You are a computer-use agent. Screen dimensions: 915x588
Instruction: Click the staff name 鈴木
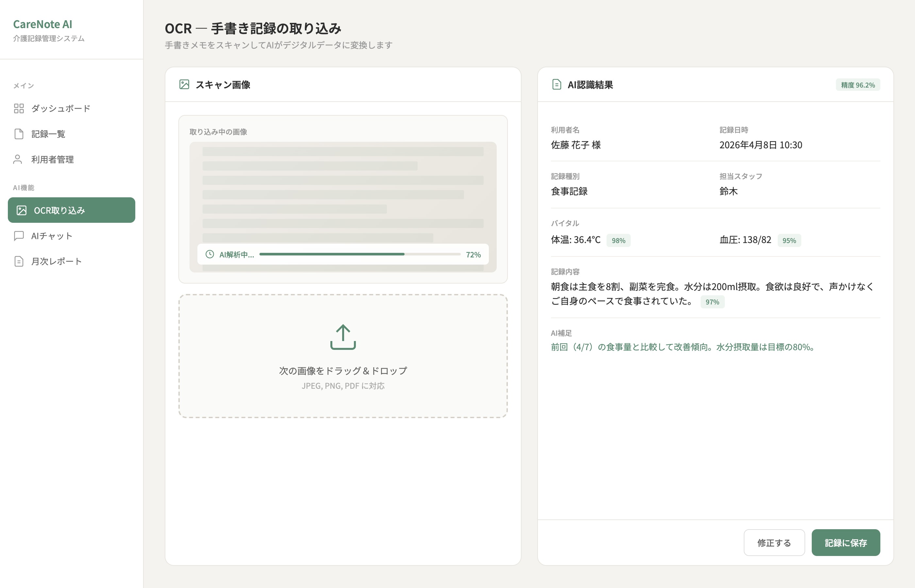coord(729,191)
